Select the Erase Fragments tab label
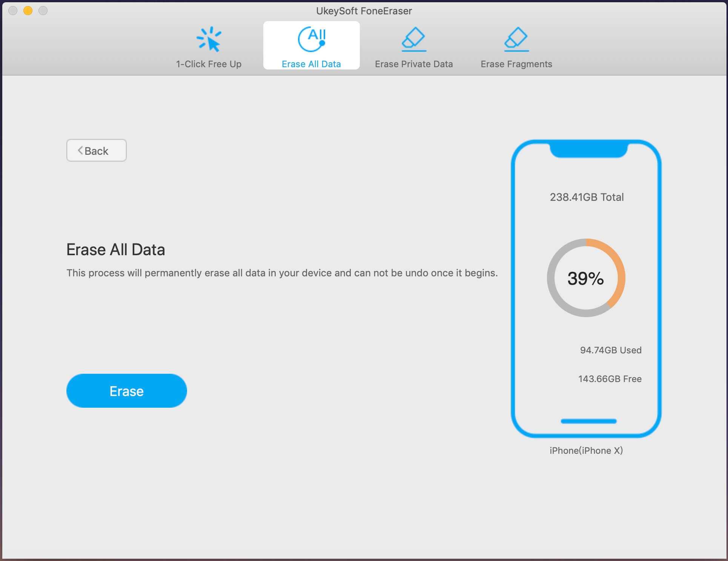Screen dimensions: 728x561 tap(516, 64)
